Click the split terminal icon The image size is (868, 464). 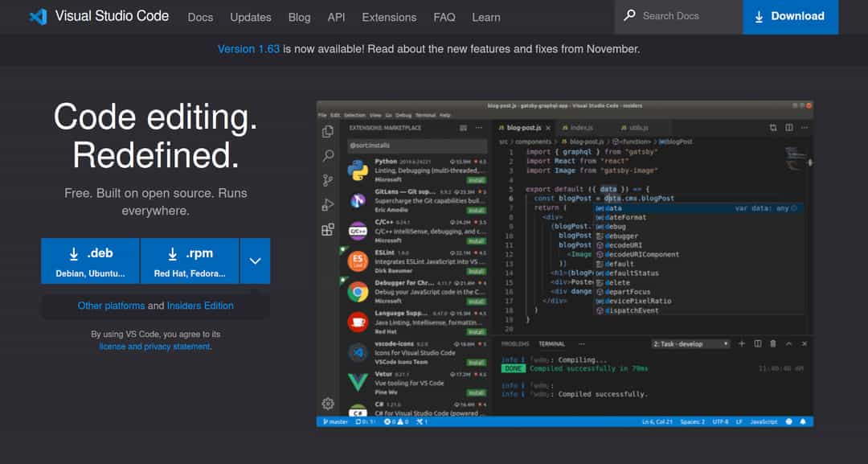coord(758,344)
